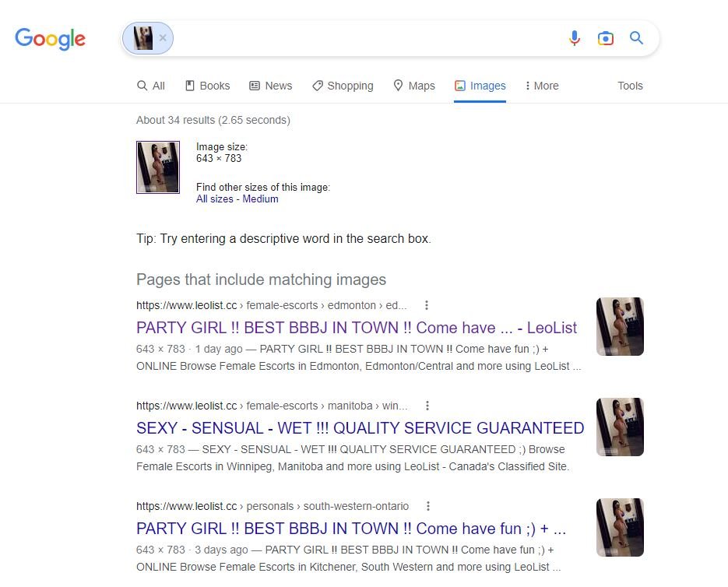Switch to the All results tab
This screenshot has height=587, width=728.
tap(151, 86)
